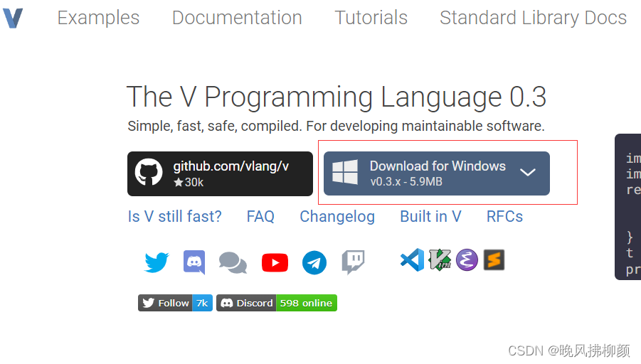Open the RFCs link
Viewport: 641px width, 364px height.
tap(504, 217)
